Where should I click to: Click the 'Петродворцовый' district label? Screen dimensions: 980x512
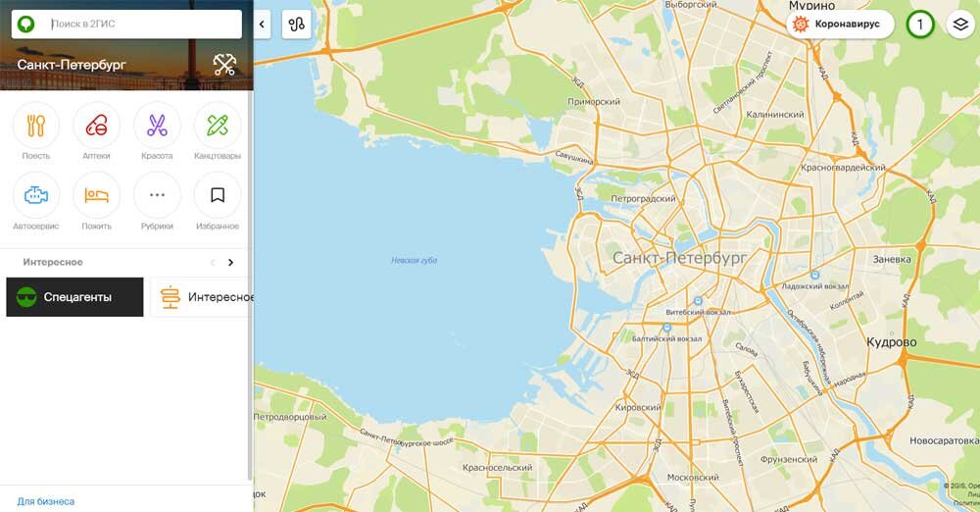[x=290, y=417]
